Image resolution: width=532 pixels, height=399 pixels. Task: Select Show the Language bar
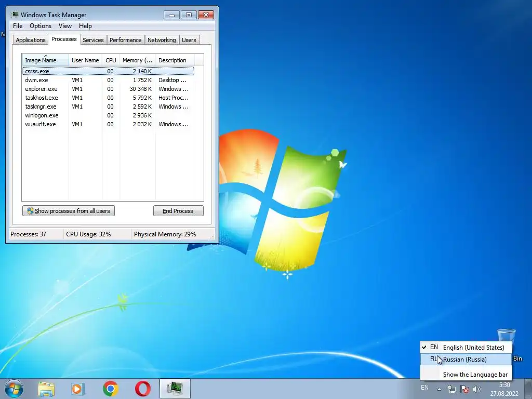coord(466,375)
